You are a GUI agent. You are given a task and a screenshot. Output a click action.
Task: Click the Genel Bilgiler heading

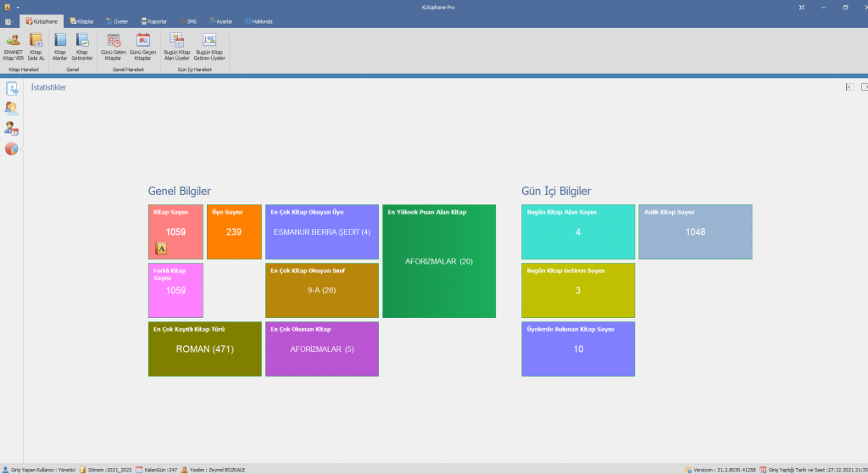pyautogui.click(x=180, y=191)
